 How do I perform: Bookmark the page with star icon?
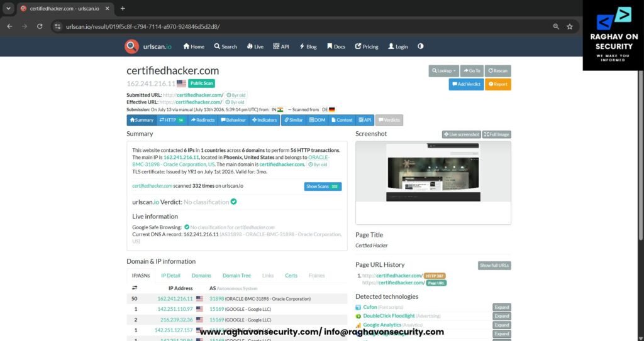pyautogui.click(x=570, y=26)
